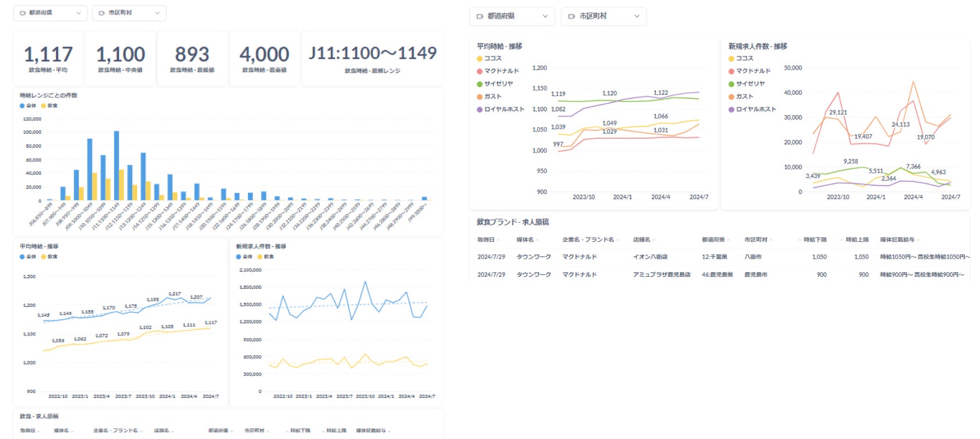Toggle 飲食 series in left 平均時給 - 推移 legend
This screenshot has height=439, width=980.
49,256
